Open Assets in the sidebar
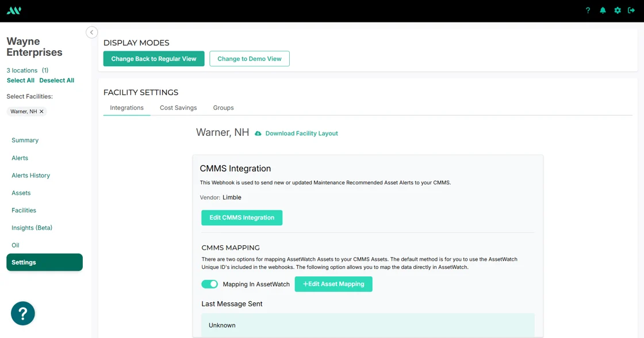The width and height of the screenshot is (644, 338). tap(21, 193)
